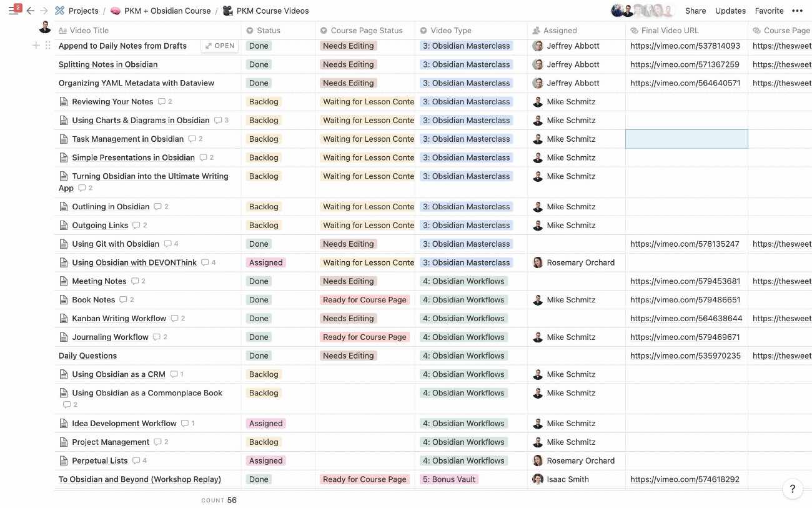Viewport: 812px width, 508px height.
Task: Open comments bubble on Reviewing Your Notes
Action: [165, 102]
